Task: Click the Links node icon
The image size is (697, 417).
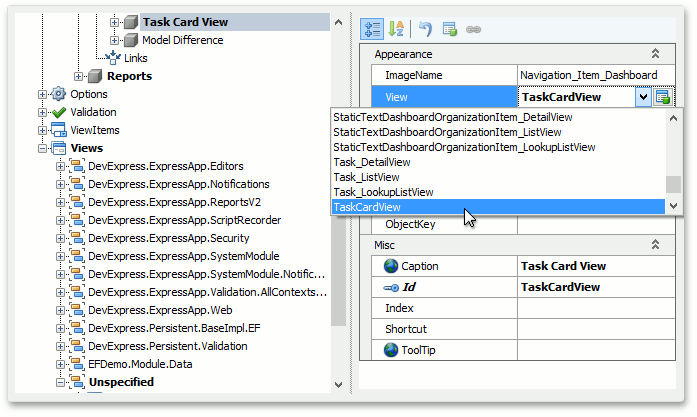Action: click(x=113, y=58)
